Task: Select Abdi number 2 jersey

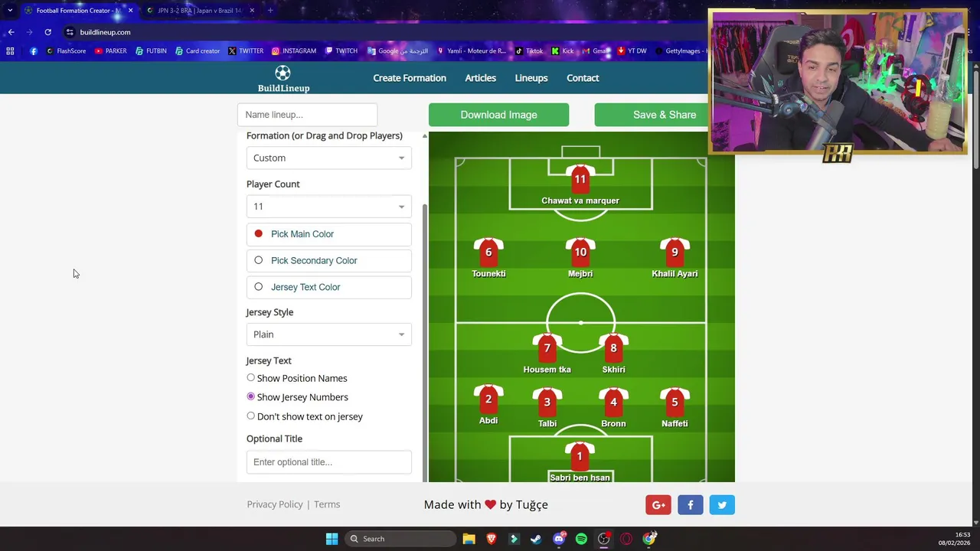Action: pos(488,399)
